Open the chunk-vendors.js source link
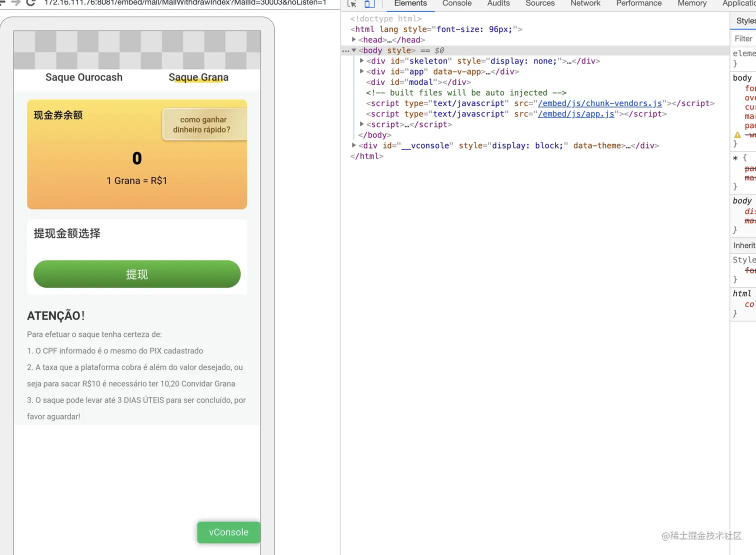Screen dimensions: 756x555 [x=600, y=103]
